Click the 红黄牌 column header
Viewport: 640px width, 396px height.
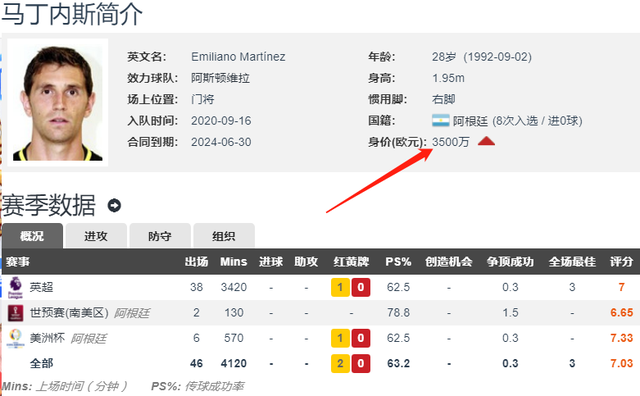click(351, 262)
